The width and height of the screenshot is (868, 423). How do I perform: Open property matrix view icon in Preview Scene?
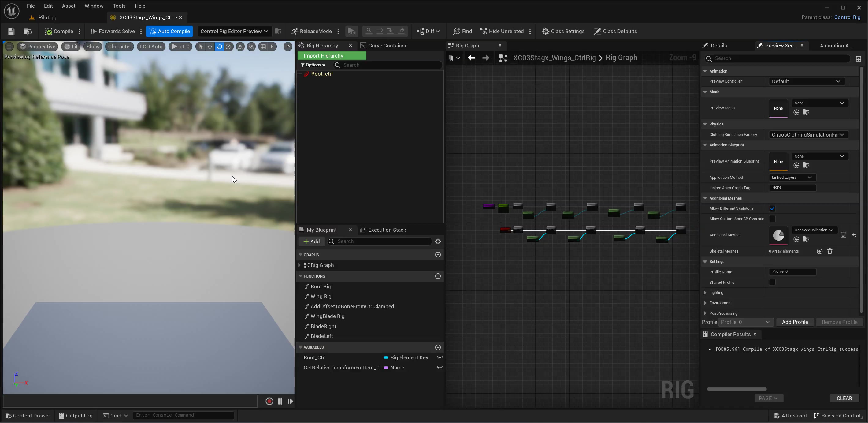coord(858,59)
